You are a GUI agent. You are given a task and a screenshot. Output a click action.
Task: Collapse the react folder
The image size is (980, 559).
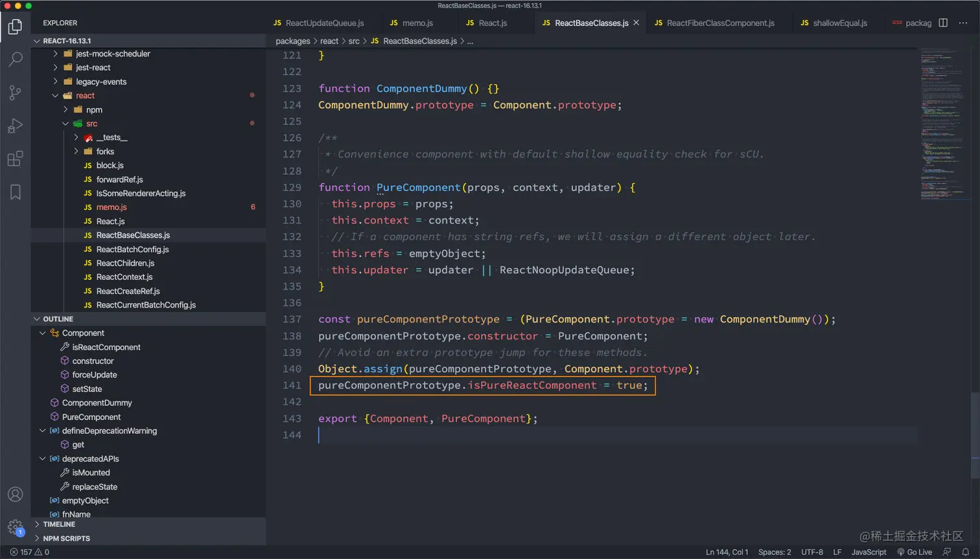click(56, 95)
